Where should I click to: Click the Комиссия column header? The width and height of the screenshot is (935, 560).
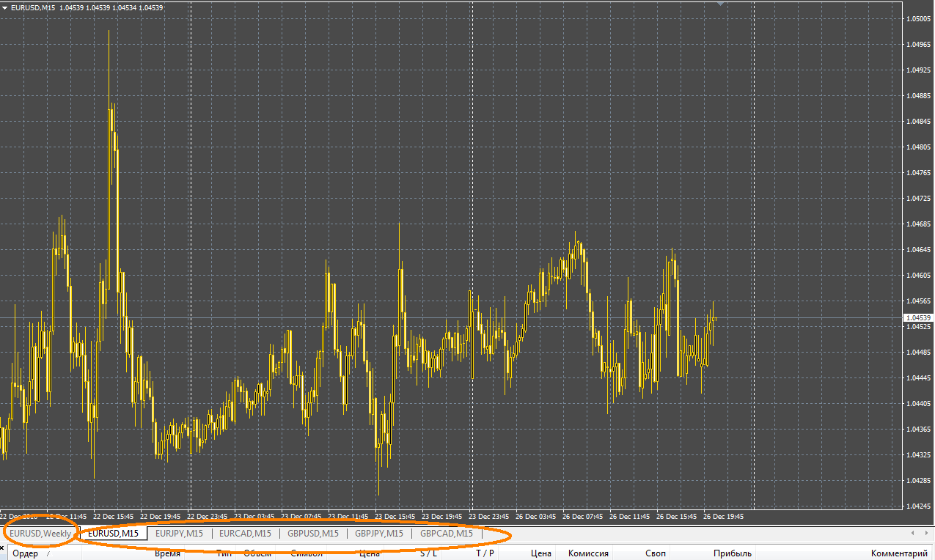(588, 553)
